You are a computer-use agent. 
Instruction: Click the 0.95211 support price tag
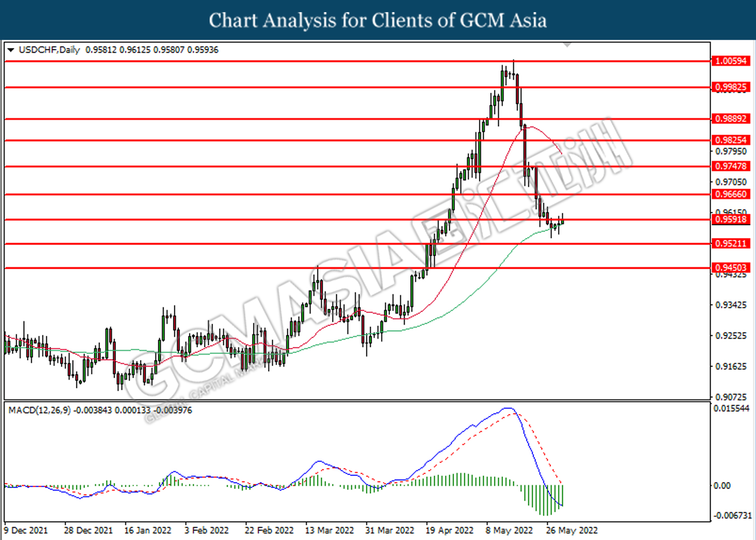[x=731, y=244]
